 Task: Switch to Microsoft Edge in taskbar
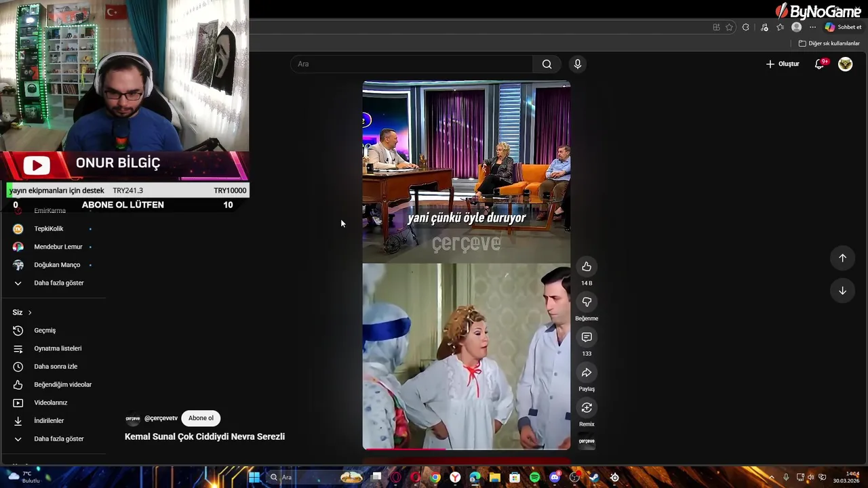pos(475,477)
